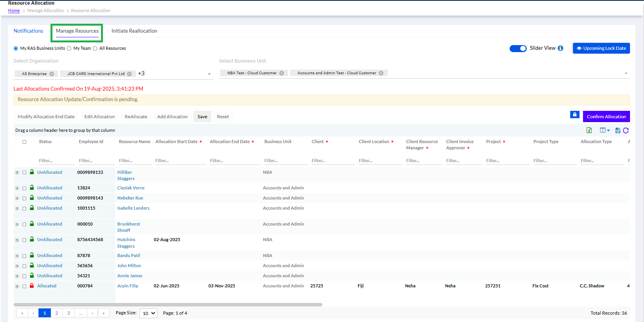644x322 pixels.
Task: Check the row checkbox for Cieslak Vorce
Action: click(24, 188)
